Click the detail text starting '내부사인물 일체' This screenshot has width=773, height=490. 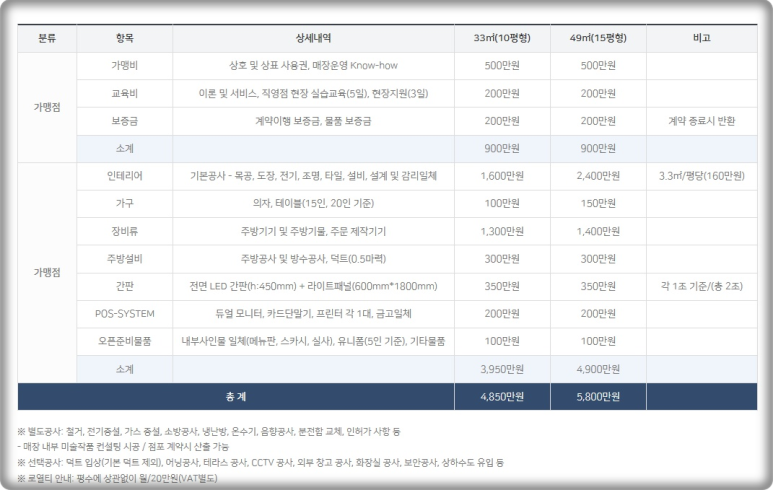click(x=314, y=341)
